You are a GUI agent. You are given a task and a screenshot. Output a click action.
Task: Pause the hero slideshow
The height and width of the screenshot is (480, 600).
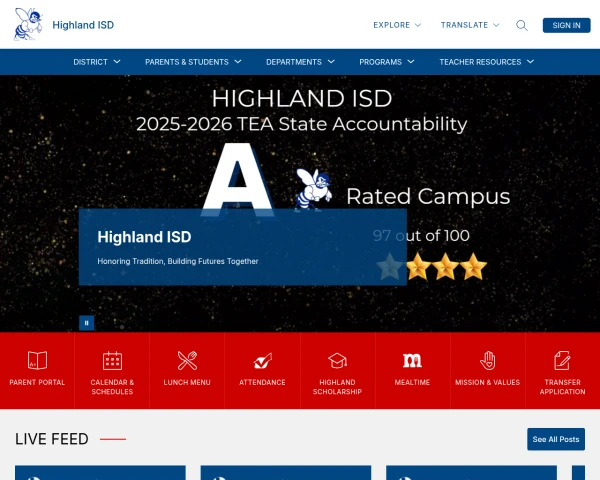pyautogui.click(x=86, y=323)
